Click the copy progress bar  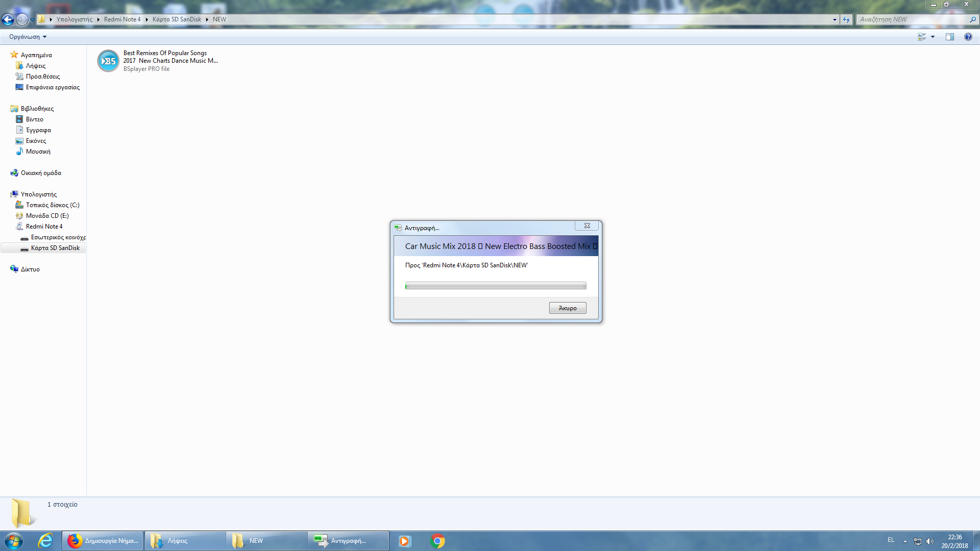coord(495,286)
